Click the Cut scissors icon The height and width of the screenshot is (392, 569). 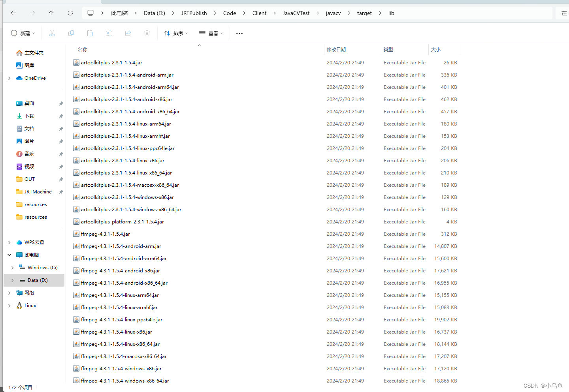coord(52,33)
